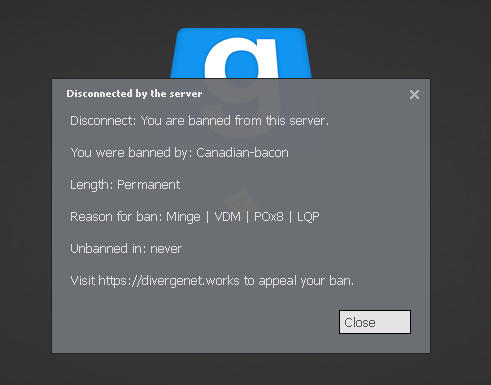Click the admin name Canadian-bacon
The height and width of the screenshot is (385, 491).
pyautogui.click(x=242, y=153)
